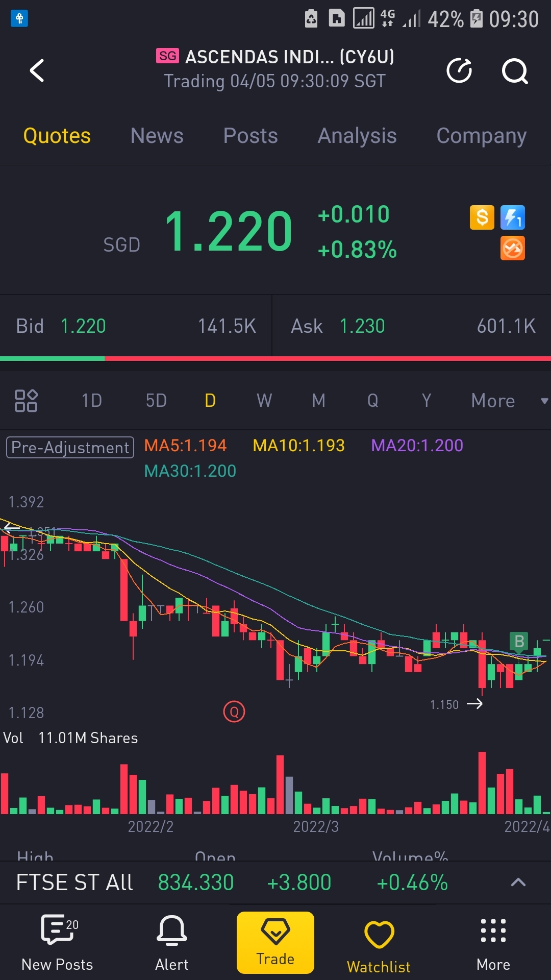The height and width of the screenshot is (980, 551).
Task: Tap the 601.1K ask volume
Action: [506, 326]
